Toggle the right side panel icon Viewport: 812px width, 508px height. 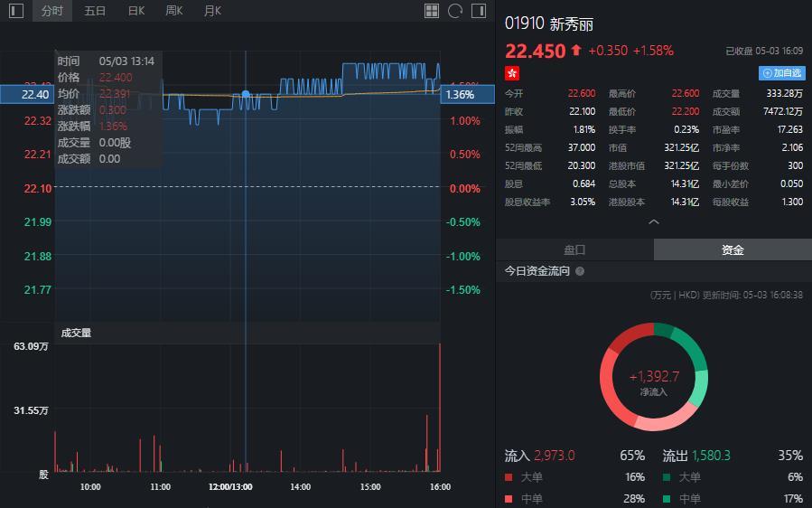coord(479,11)
